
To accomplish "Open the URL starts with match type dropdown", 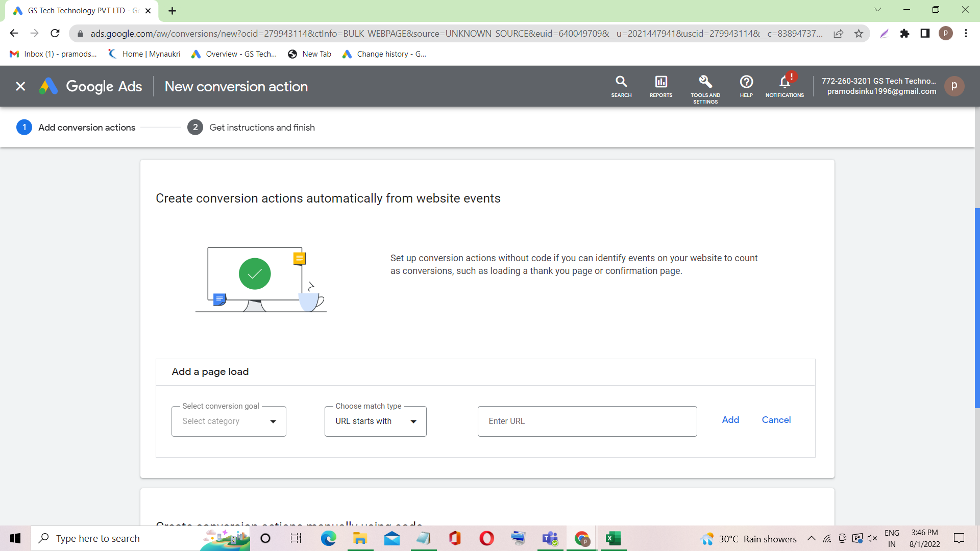I will 375,421.
